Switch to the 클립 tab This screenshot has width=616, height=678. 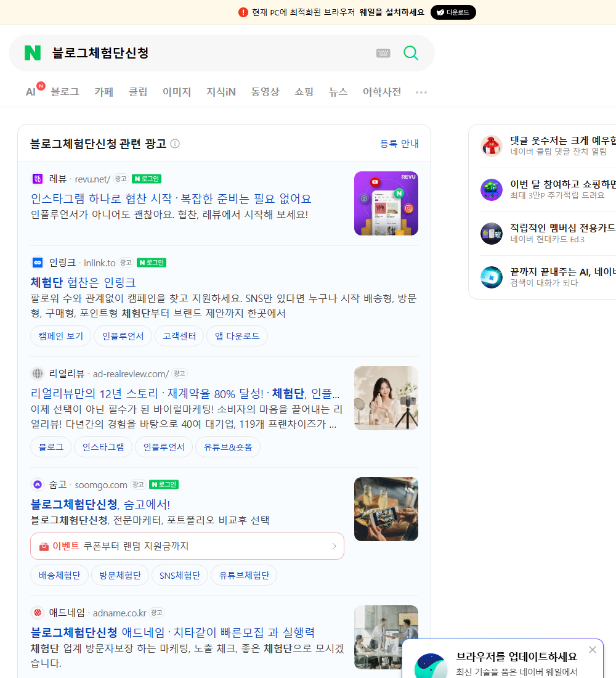(x=138, y=92)
